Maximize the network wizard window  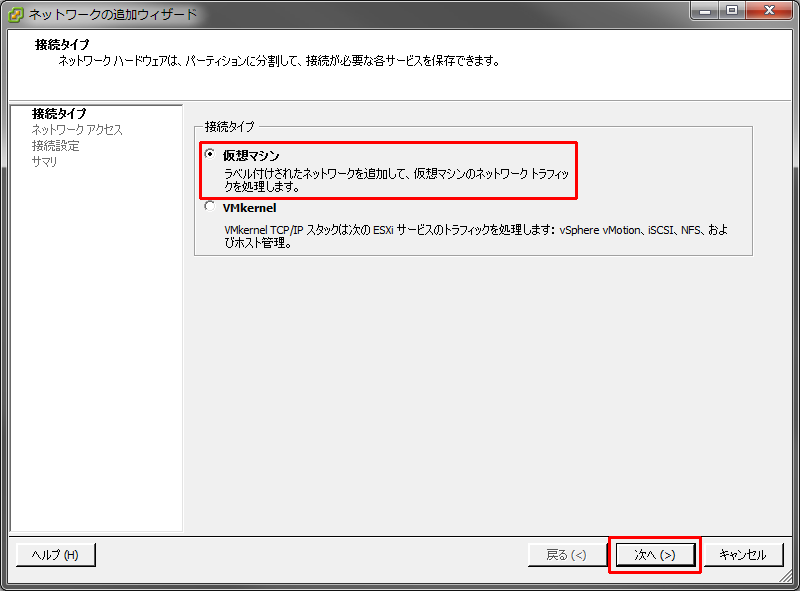(x=732, y=10)
